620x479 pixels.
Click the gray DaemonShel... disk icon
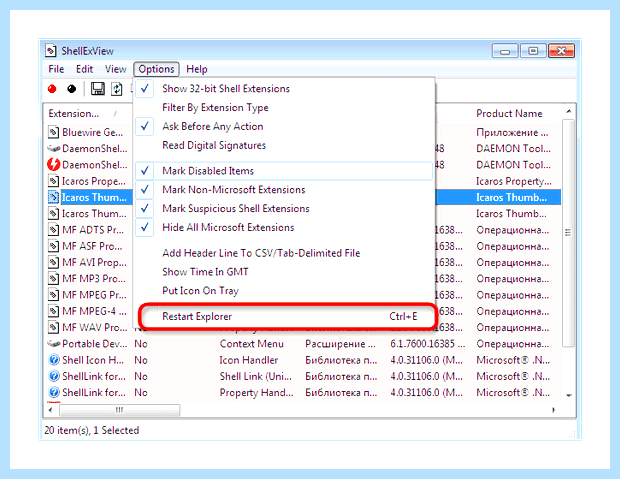(53, 148)
